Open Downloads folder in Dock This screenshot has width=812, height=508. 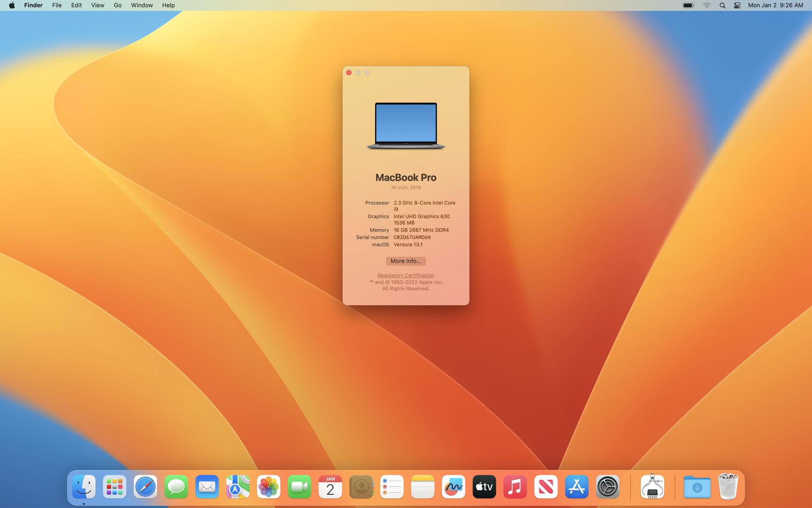(x=697, y=487)
